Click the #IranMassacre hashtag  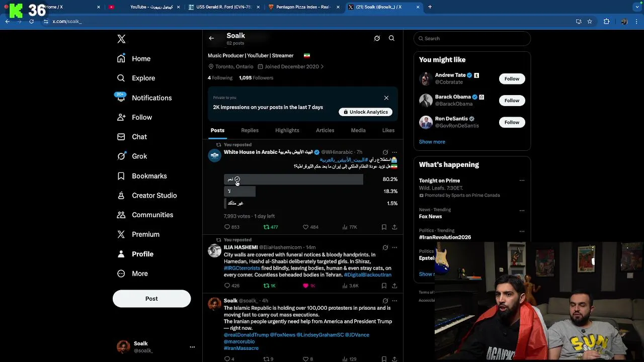click(x=241, y=348)
